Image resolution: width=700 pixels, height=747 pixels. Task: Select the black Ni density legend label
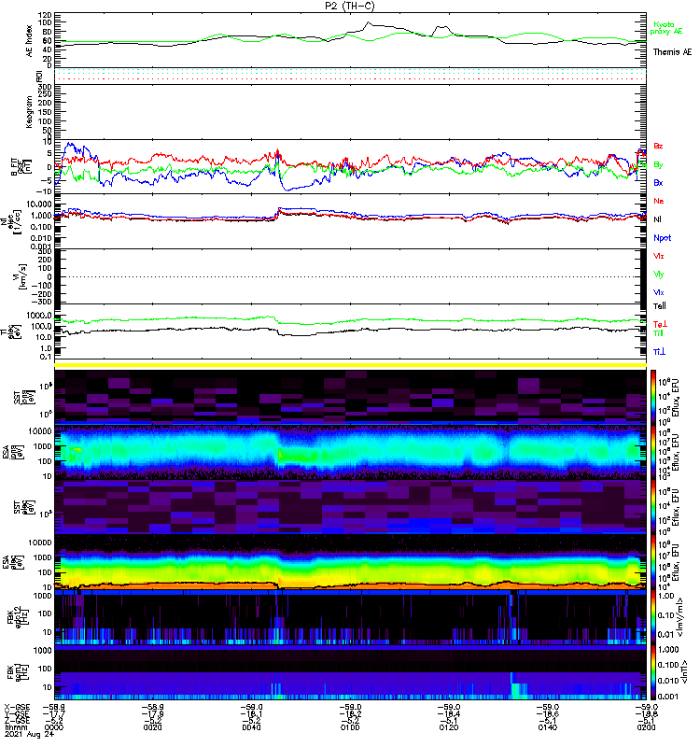point(657,219)
